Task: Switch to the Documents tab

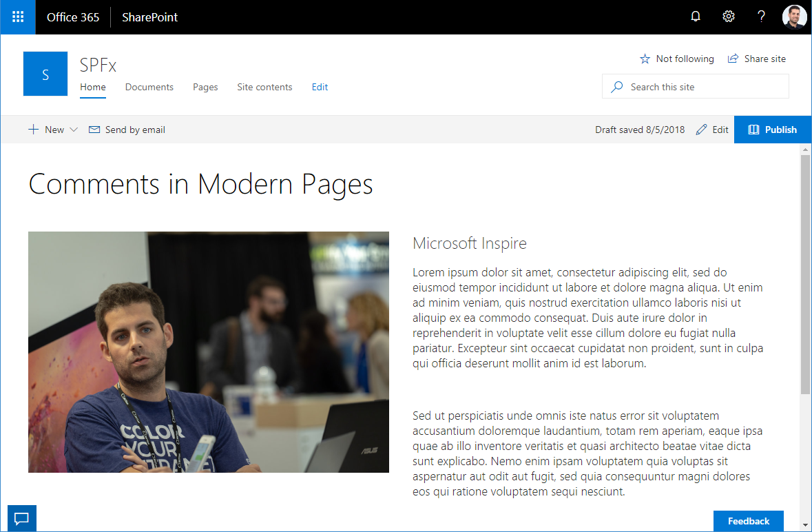Action: [149, 87]
